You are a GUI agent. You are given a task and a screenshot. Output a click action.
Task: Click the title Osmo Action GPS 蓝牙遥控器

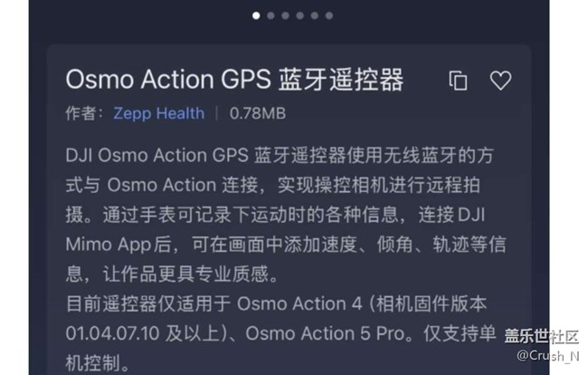234,81
